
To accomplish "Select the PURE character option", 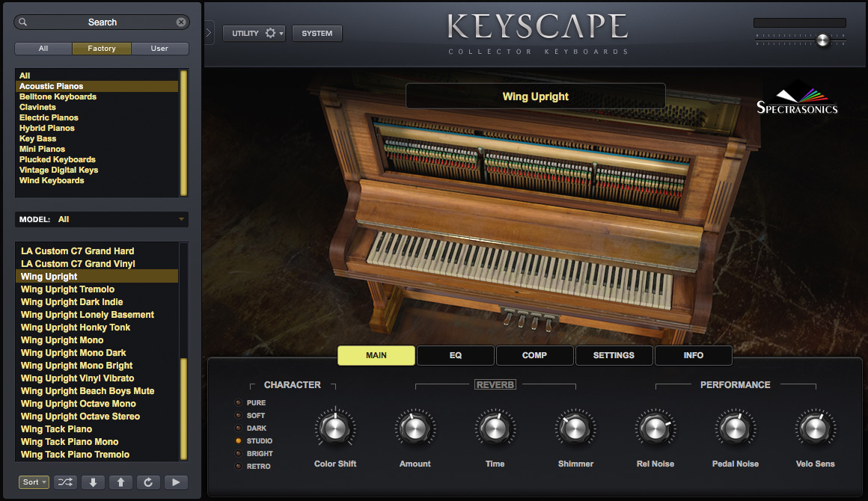I will pyautogui.click(x=251, y=402).
